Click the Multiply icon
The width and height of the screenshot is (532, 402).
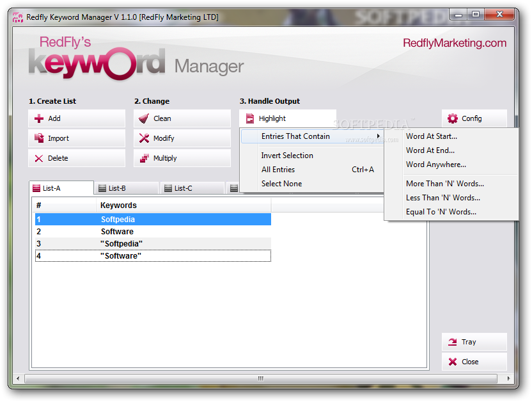pyautogui.click(x=145, y=158)
